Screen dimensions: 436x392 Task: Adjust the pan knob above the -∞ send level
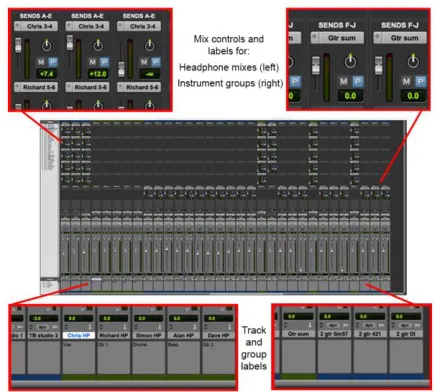tap(149, 45)
